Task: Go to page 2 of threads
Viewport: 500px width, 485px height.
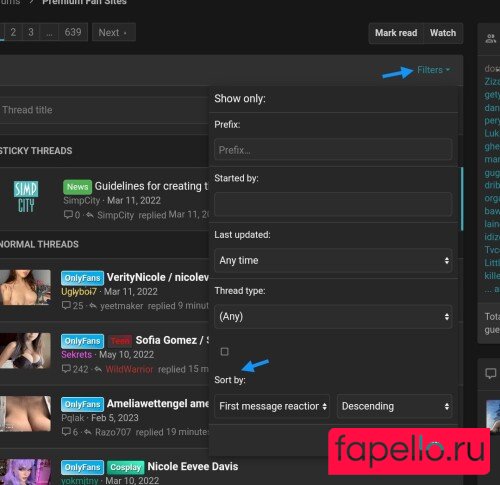Action: tap(13, 32)
